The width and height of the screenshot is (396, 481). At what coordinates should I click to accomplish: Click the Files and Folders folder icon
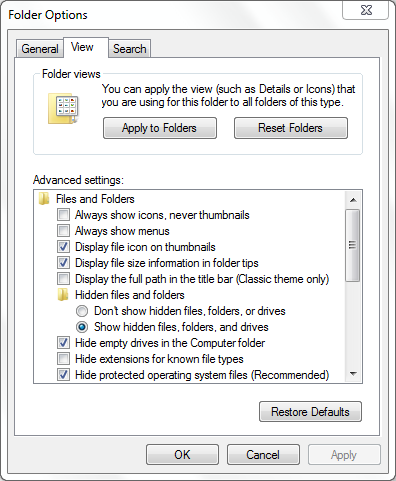(x=44, y=199)
